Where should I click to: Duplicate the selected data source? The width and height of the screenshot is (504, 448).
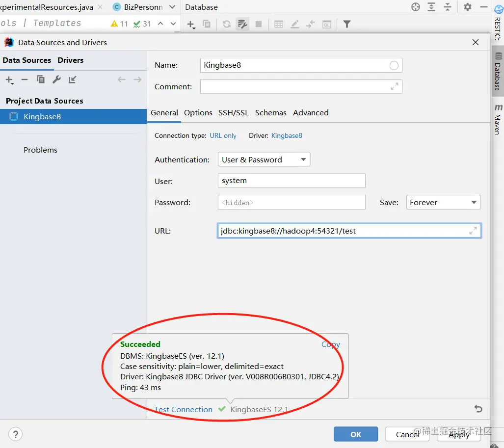click(41, 79)
